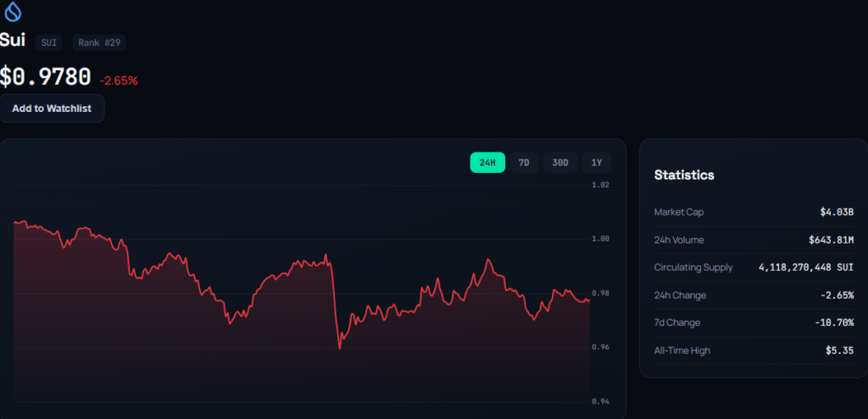Click the Circulating Supply label

pyautogui.click(x=693, y=268)
